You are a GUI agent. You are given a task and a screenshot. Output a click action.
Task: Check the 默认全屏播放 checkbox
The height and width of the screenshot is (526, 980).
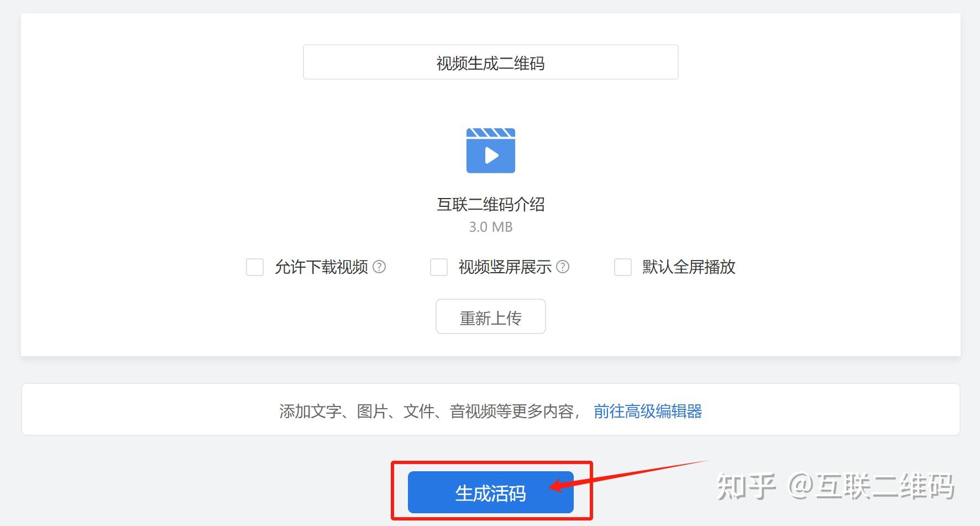click(623, 267)
